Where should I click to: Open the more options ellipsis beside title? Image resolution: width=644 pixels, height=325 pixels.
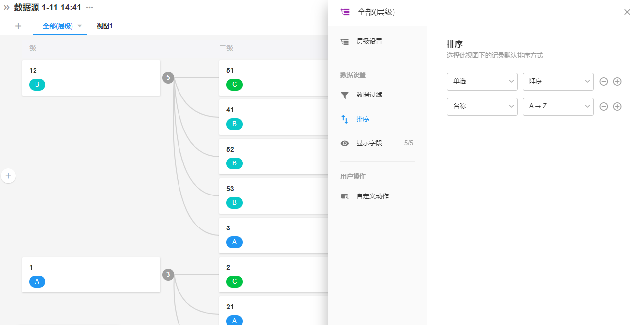pyautogui.click(x=89, y=7)
